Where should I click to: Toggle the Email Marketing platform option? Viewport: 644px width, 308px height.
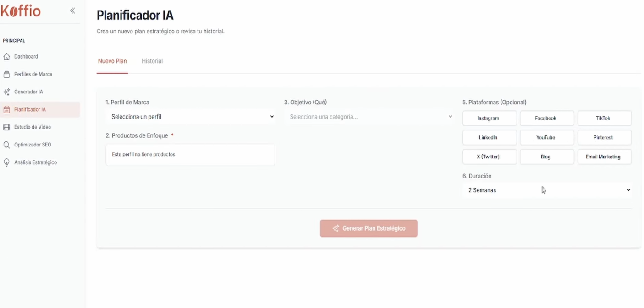[x=604, y=157]
